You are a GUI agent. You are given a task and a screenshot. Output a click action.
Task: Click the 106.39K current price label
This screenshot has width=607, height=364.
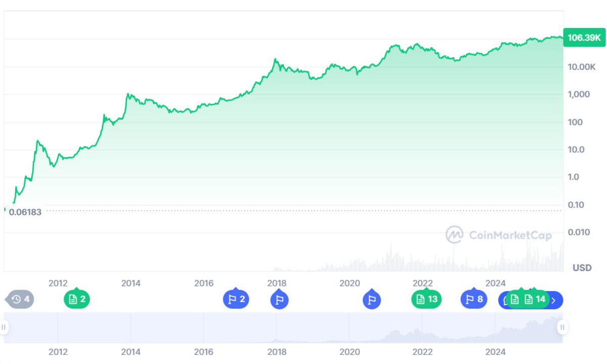coord(584,37)
